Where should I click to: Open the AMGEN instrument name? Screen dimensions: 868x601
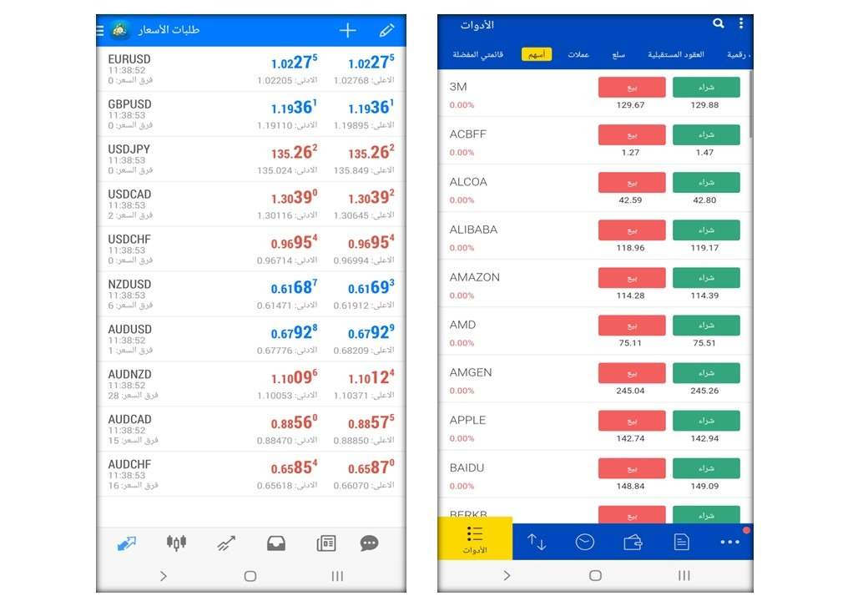[471, 372]
